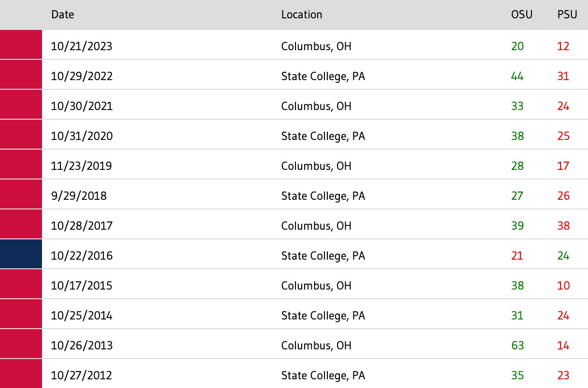The width and height of the screenshot is (588, 388).
Task: Select PSU score 38 for 10/28/2017
Action: click(x=563, y=226)
